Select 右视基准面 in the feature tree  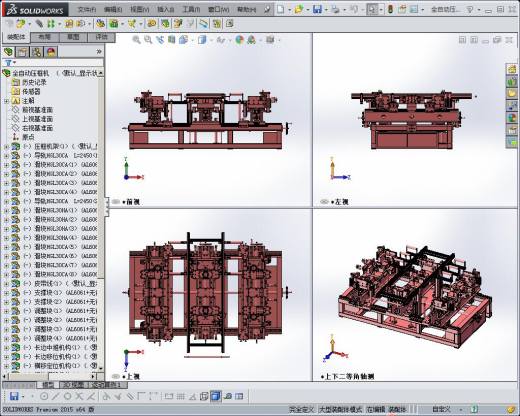(37, 128)
